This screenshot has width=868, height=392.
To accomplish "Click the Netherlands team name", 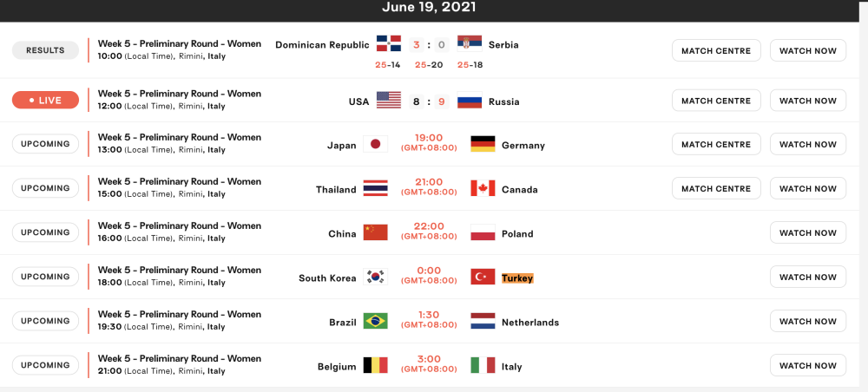I will click(530, 323).
